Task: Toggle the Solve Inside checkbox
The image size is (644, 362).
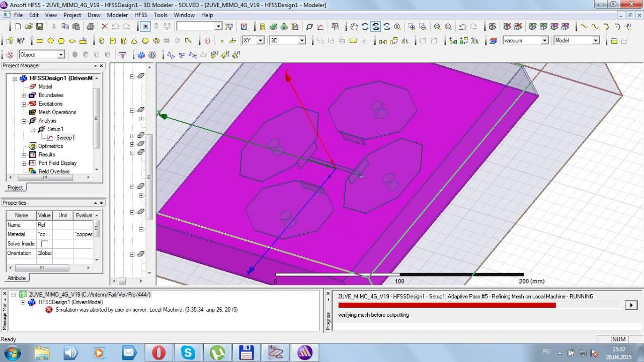Action: click(44, 244)
